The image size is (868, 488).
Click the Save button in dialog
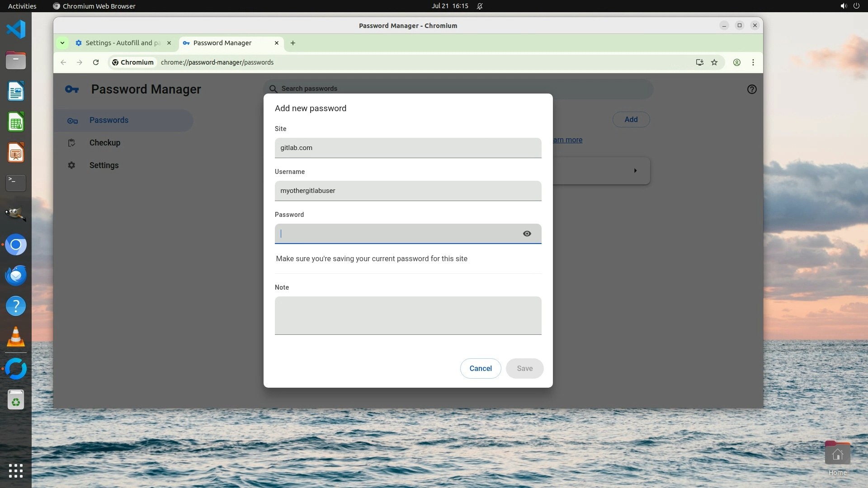coord(524,368)
